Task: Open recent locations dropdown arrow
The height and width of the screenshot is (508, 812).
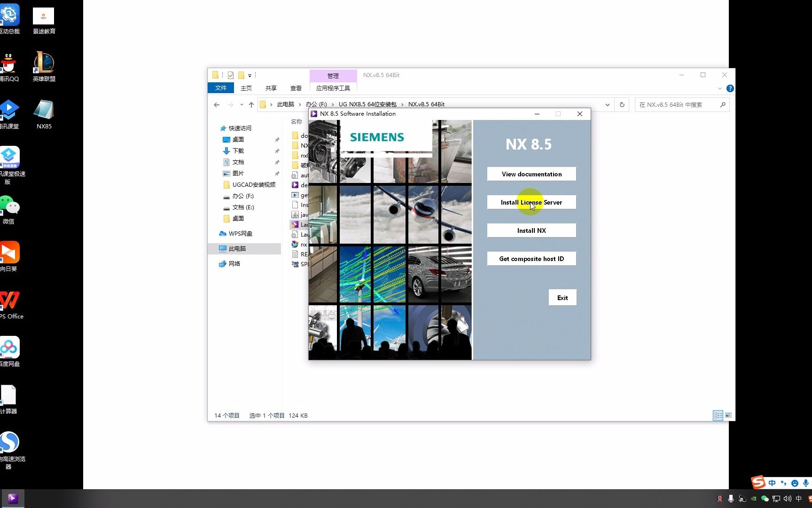Action: point(241,105)
